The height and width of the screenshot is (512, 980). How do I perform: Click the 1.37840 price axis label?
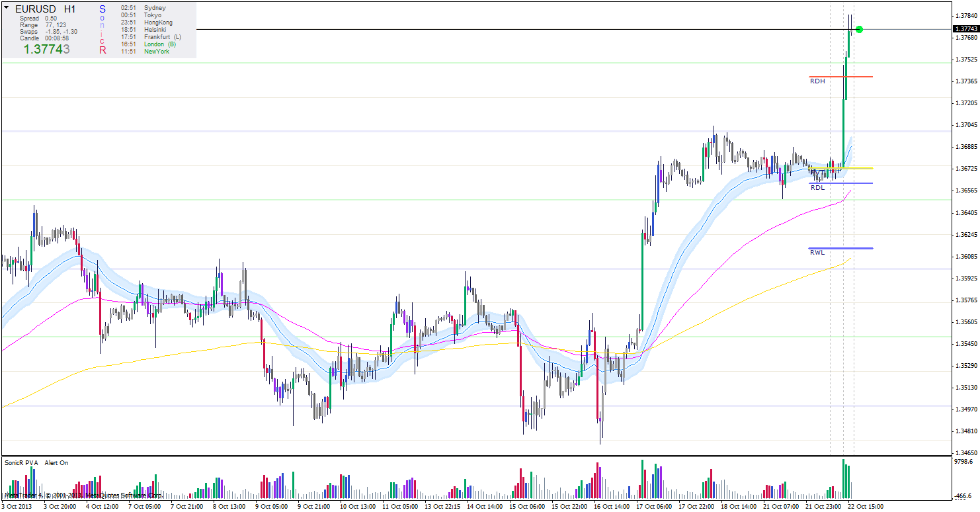point(966,16)
